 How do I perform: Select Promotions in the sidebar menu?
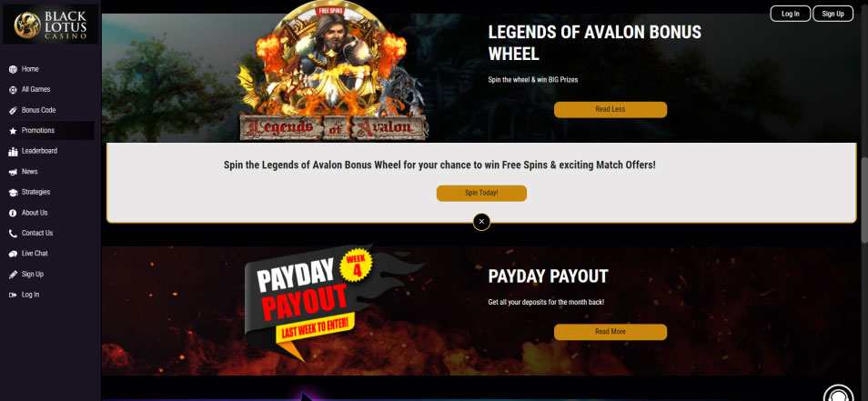(50, 131)
